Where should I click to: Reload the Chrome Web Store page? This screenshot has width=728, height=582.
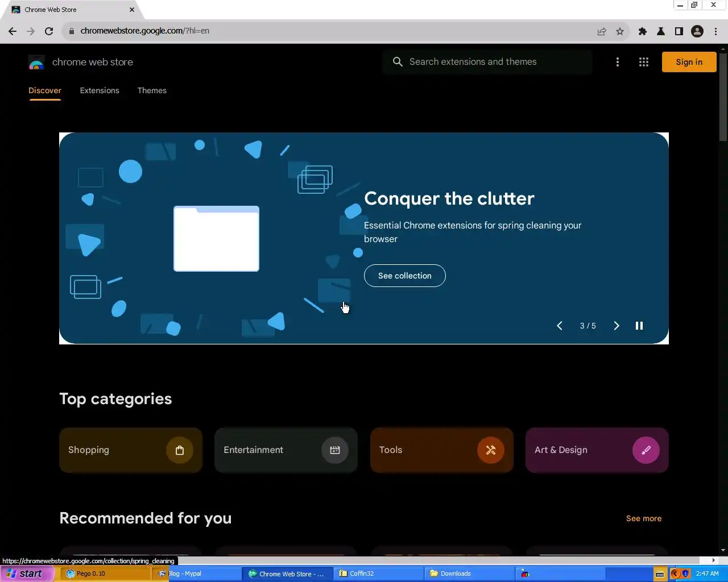click(x=49, y=31)
